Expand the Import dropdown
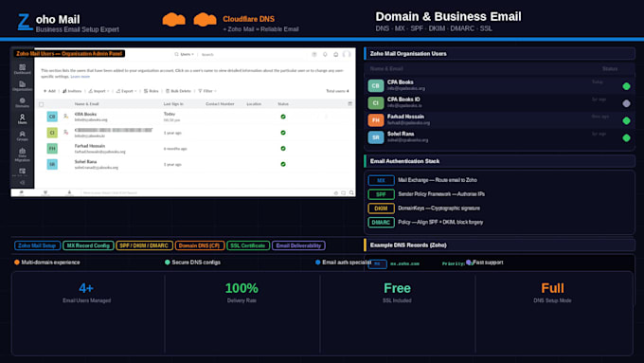This screenshot has width=644, height=363. pos(99,91)
